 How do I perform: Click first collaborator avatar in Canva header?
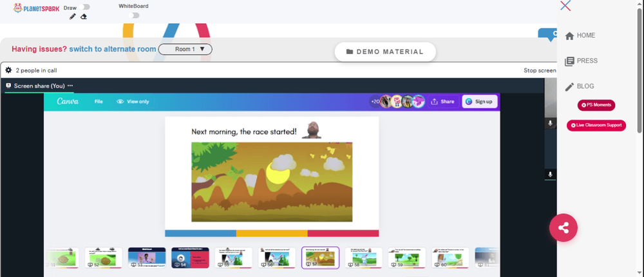pyautogui.click(x=386, y=102)
